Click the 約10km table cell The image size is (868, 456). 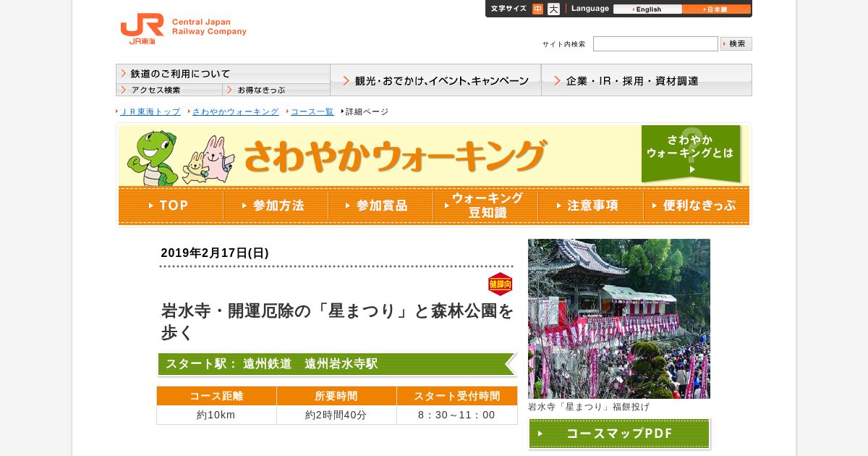(x=217, y=415)
